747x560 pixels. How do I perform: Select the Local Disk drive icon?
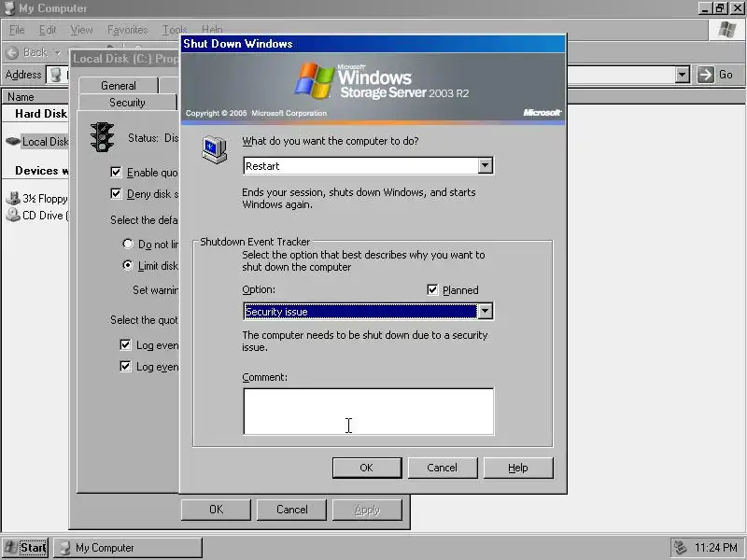click(x=13, y=141)
